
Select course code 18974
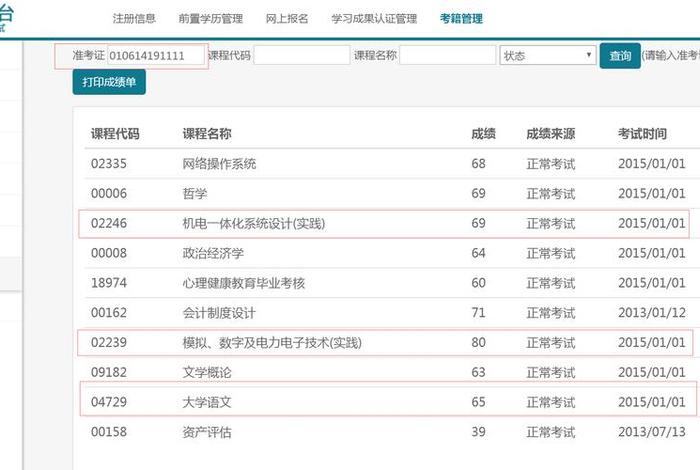pos(108,283)
